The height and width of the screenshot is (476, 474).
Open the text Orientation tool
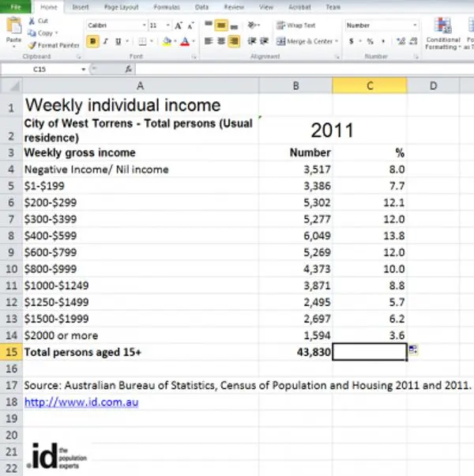pos(254,25)
